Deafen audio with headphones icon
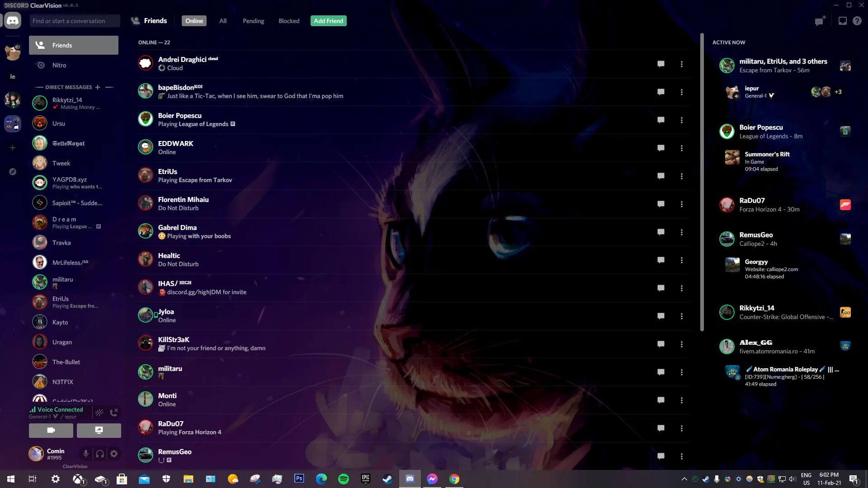This screenshot has width=868, height=488. click(100, 454)
